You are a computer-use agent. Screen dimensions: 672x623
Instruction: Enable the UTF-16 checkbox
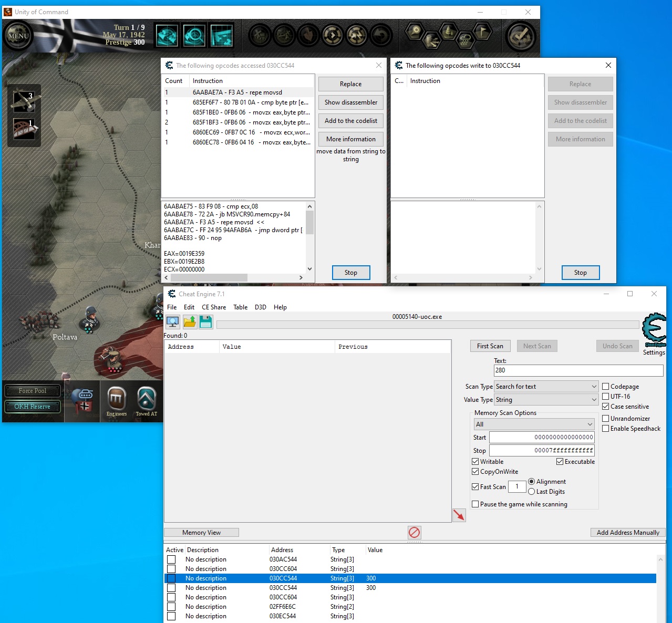pos(606,397)
